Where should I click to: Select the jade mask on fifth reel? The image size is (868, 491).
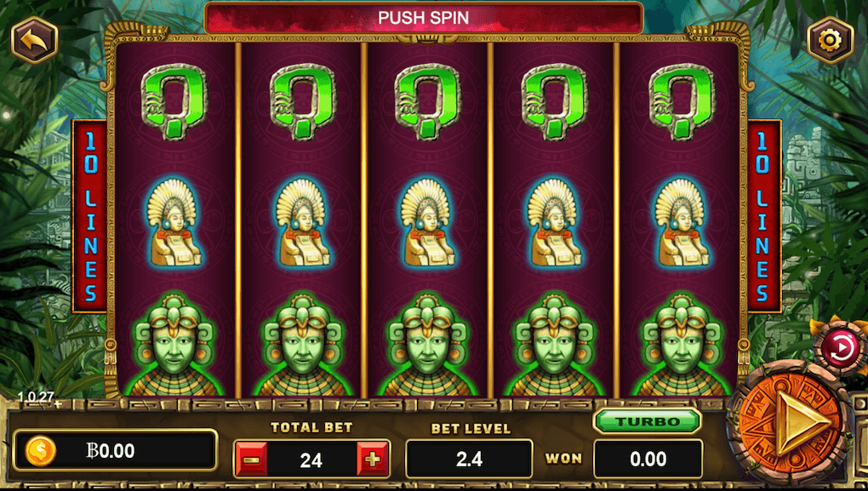682,345
